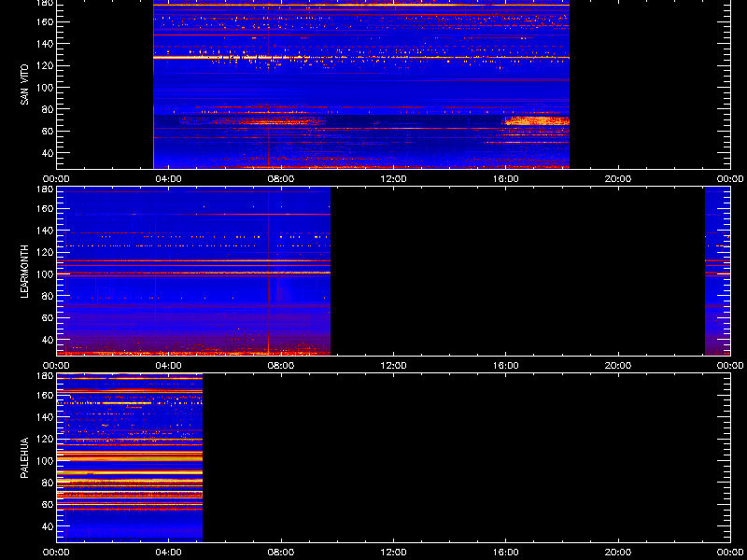Select the 100 tick on Learmonth axis
This screenshot has height=560, width=747.
click(x=46, y=274)
